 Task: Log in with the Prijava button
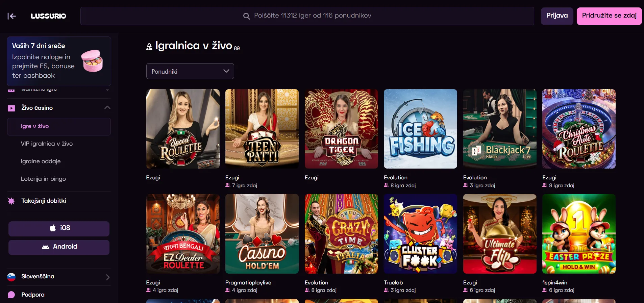pos(557,16)
